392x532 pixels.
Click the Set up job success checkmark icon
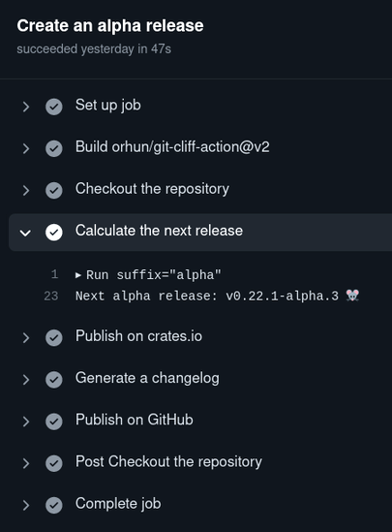pyautogui.click(x=54, y=107)
